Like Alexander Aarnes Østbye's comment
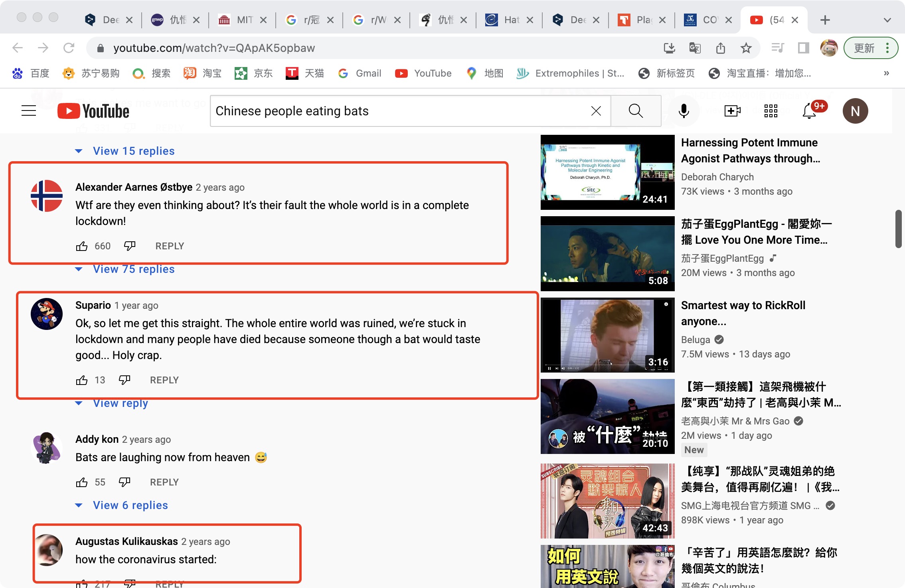Image resolution: width=905 pixels, height=588 pixels. tap(82, 246)
